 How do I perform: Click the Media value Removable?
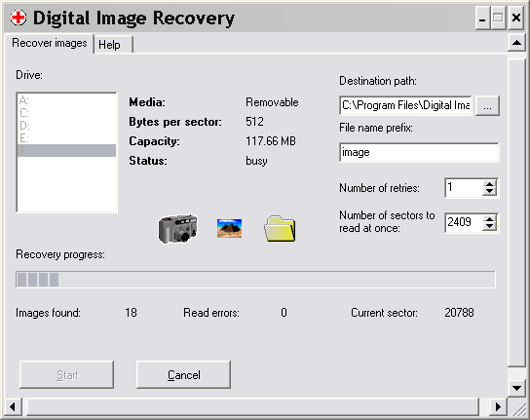(x=272, y=102)
